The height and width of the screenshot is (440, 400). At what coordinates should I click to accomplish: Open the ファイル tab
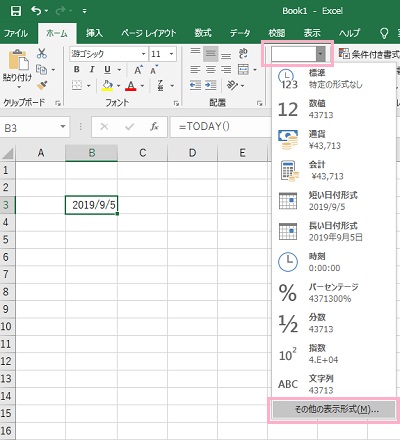(16, 33)
